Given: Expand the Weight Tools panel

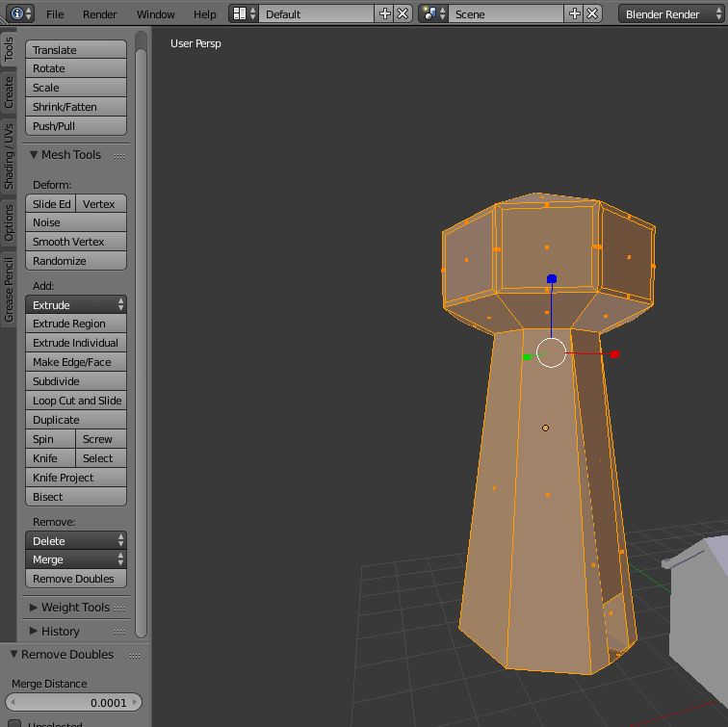Looking at the screenshot, I should (34, 608).
